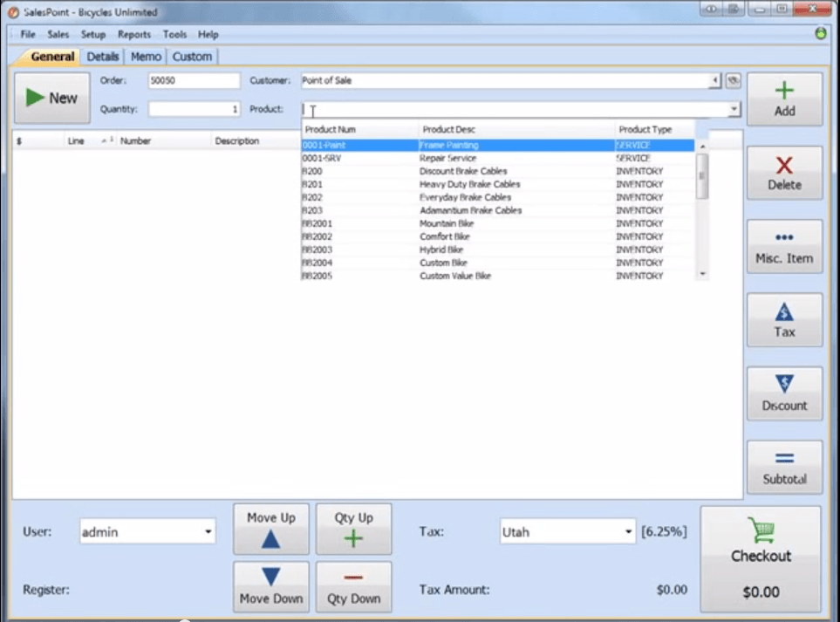
Task: Switch to the Details tab
Action: 102,56
